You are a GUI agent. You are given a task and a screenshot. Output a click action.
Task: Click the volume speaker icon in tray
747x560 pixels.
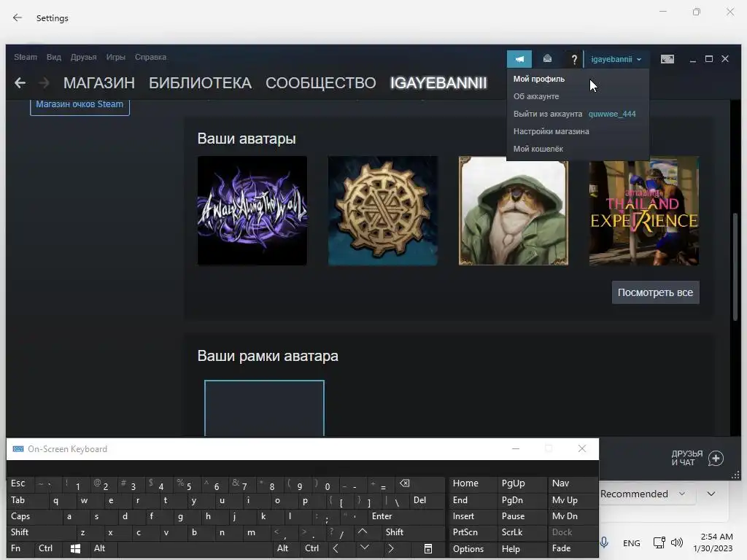coord(676,542)
